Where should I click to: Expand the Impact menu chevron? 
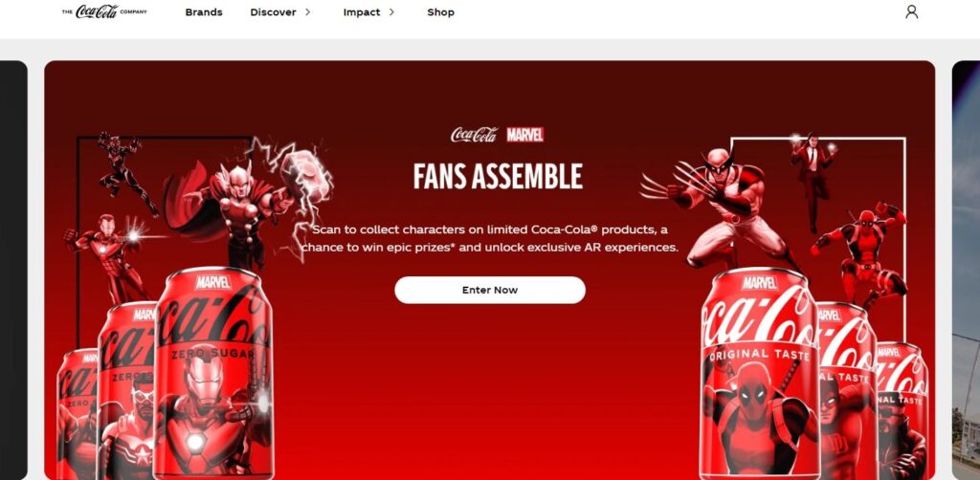391,11
